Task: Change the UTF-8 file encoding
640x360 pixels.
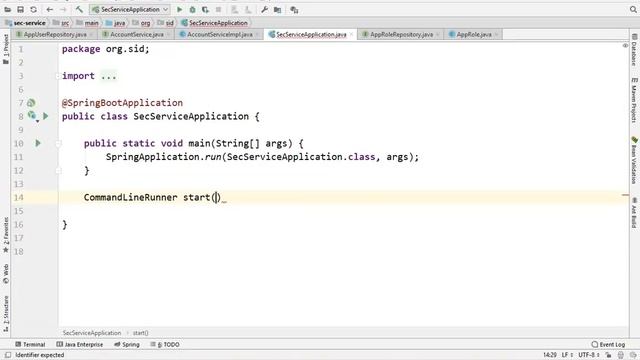Action: click(x=589, y=355)
